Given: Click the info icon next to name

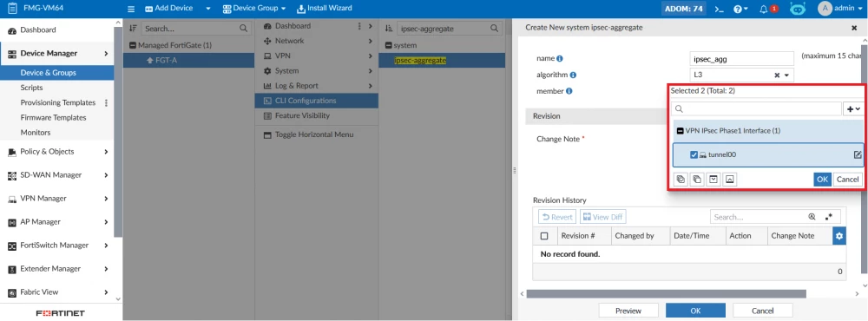Looking at the screenshot, I should [x=560, y=58].
